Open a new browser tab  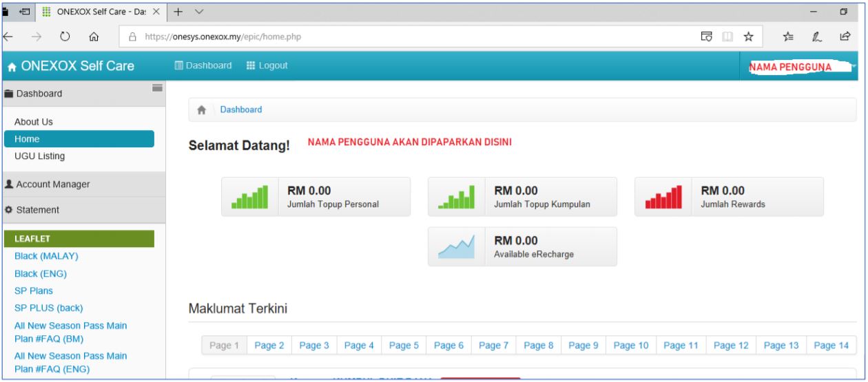pos(176,12)
